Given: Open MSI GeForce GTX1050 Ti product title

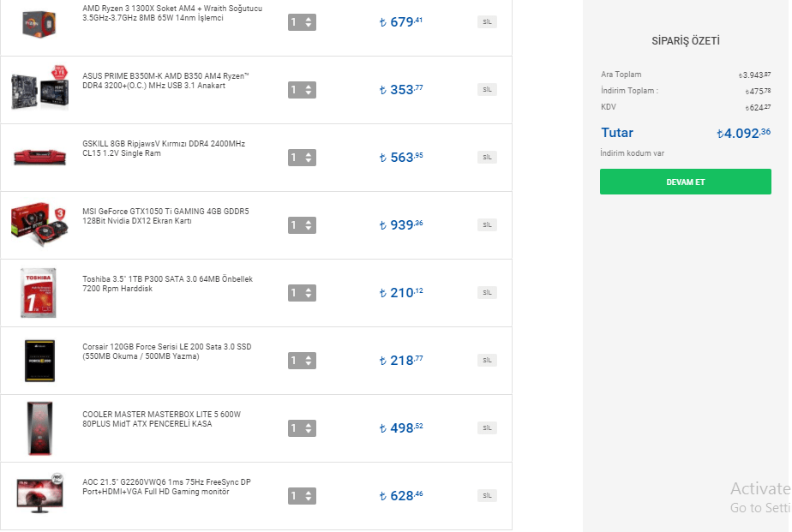Looking at the screenshot, I should (165, 216).
